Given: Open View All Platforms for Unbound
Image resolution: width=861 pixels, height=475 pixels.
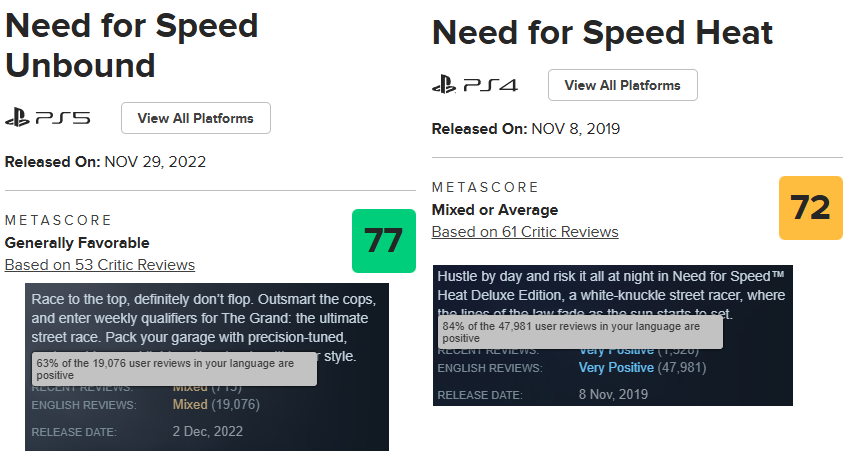Looking at the screenshot, I should click(x=195, y=118).
